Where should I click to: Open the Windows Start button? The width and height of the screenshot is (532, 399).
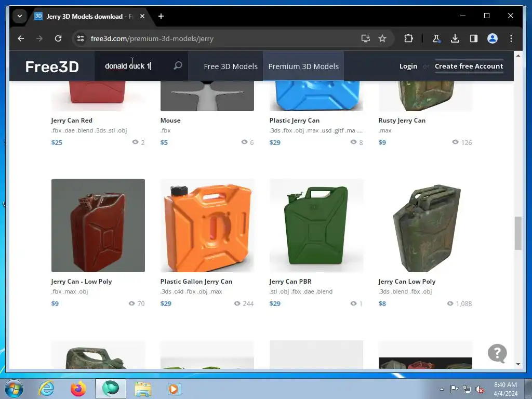pyautogui.click(x=14, y=389)
